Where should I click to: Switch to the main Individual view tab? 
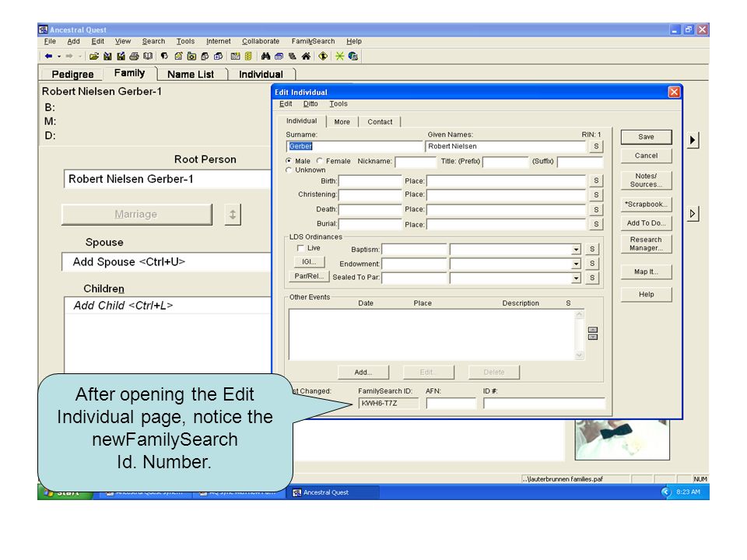(261, 75)
